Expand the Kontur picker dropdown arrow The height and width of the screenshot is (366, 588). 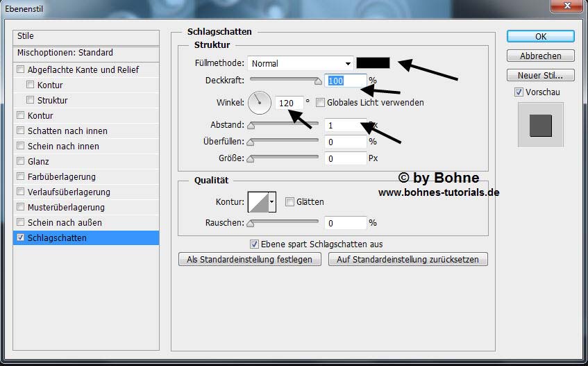pos(272,202)
